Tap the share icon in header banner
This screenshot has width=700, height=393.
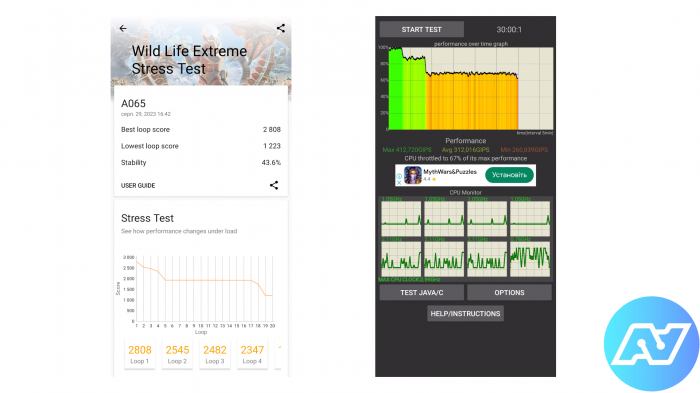281,29
